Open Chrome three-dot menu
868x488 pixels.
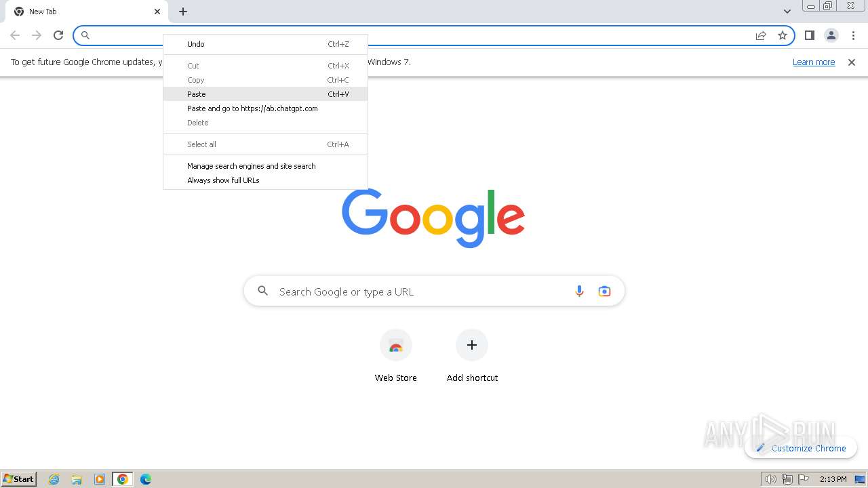(x=853, y=35)
